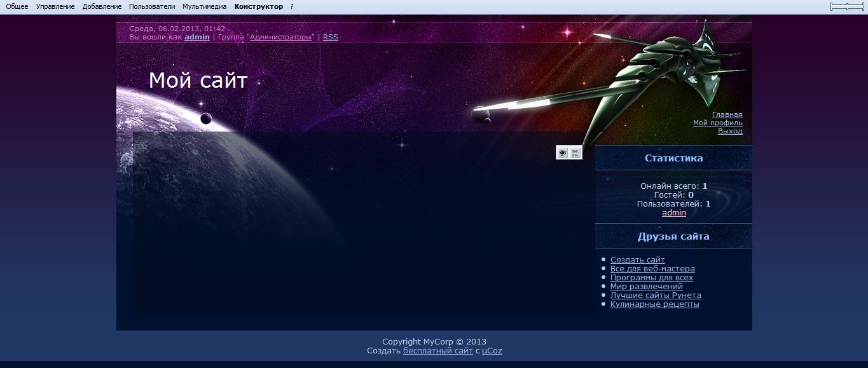Image resolution: width=868 pixels, height=368 pixels.
Task: Click the width adjuster icon in top bar
Action: coord(848,6)
